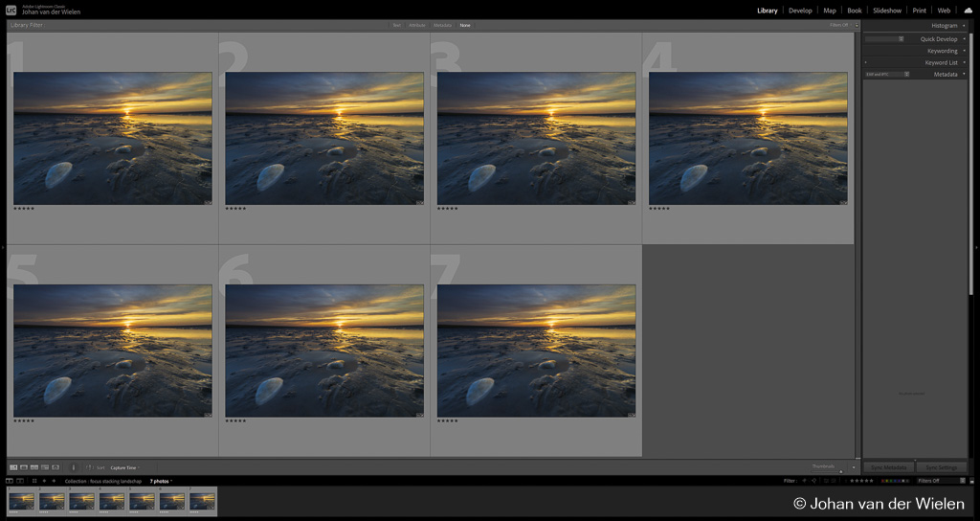
Task: Switch to Loupe view in the toolbar
Action: click(24, 467)
